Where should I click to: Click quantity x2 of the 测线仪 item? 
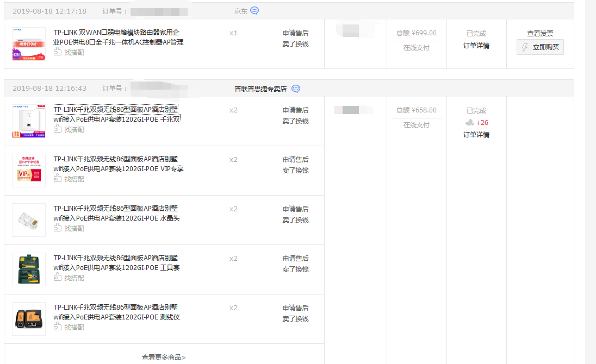pyautogui.click(x=233, y=308)
